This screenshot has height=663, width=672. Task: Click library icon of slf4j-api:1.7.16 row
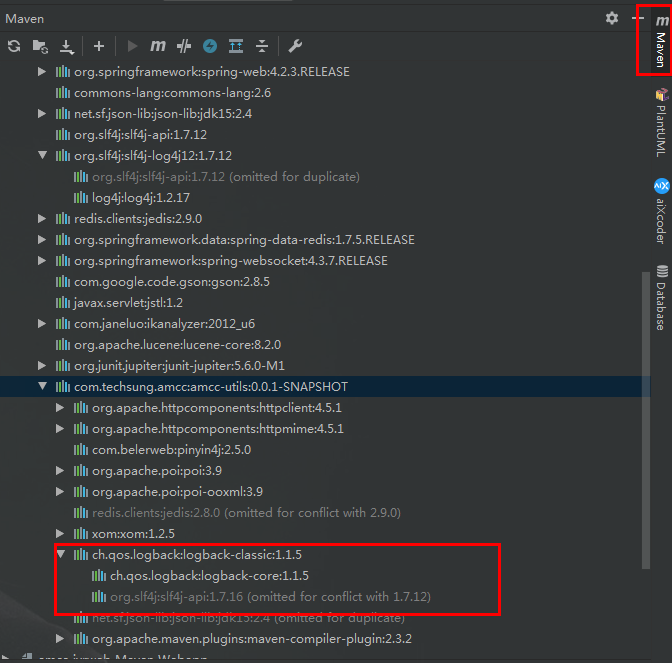coord(99,597)
